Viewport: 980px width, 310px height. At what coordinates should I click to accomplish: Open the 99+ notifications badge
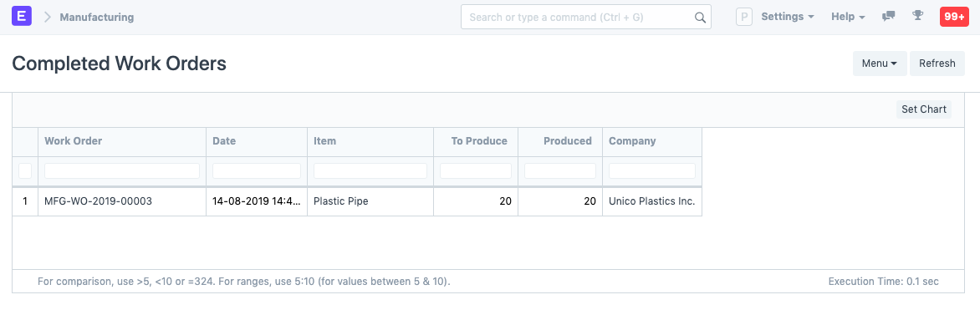(x=954, y=17)
